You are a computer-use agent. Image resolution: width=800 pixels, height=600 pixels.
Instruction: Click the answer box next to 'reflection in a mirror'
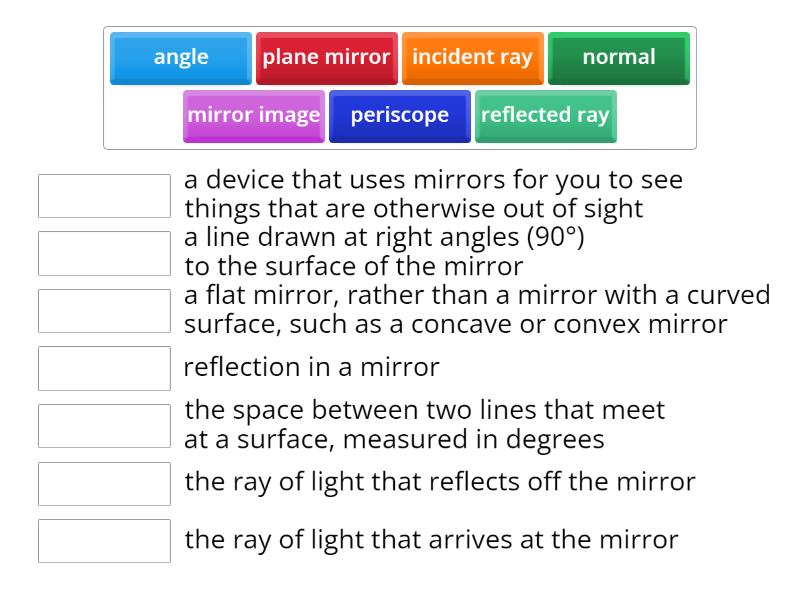104,368
